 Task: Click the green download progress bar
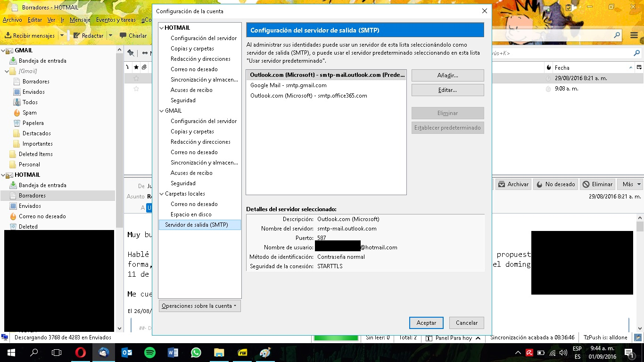tap(336, 337)
